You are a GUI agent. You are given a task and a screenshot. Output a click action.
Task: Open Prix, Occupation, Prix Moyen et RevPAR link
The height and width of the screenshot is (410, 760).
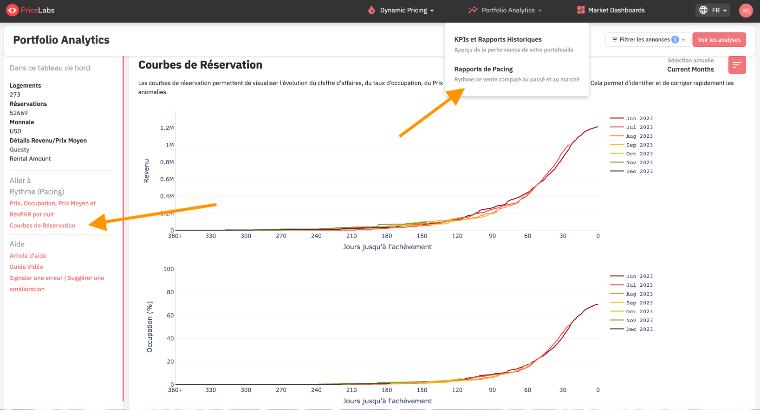click(52, 208)
